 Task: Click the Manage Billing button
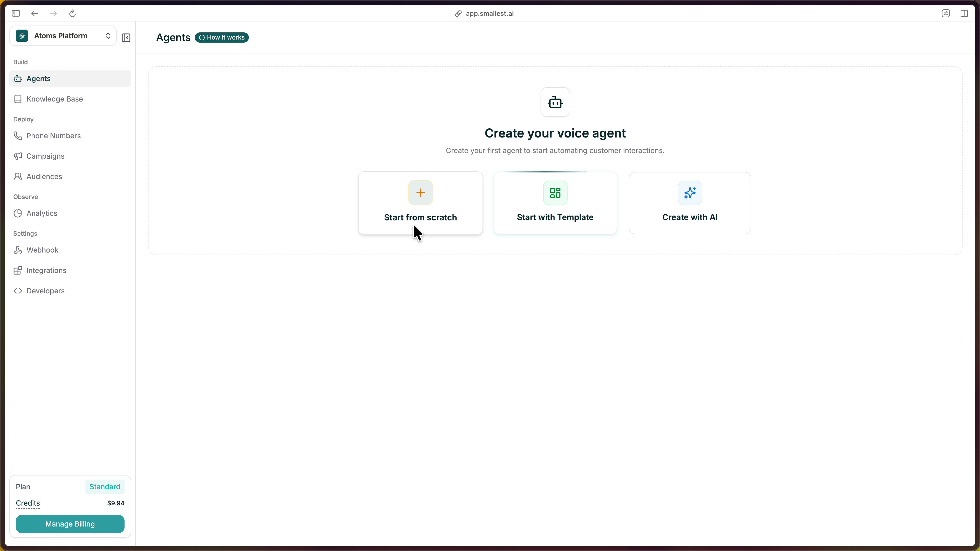[x=70, y=524]
